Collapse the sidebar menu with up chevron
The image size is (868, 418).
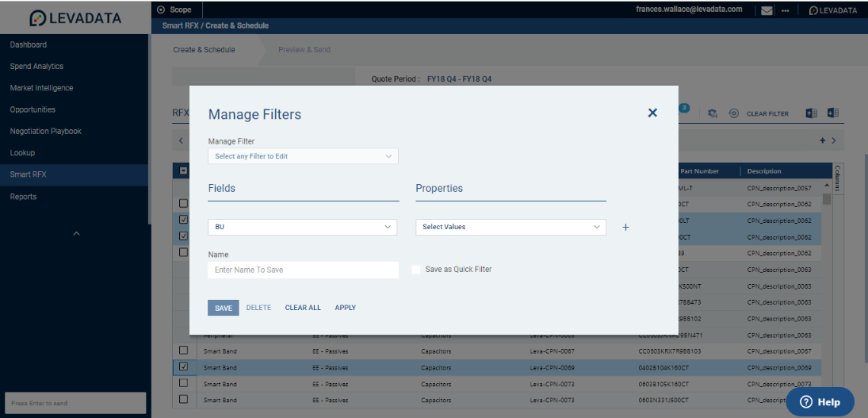[76, 234]
